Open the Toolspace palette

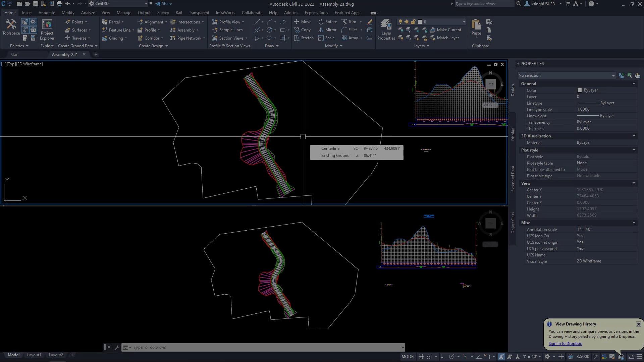pyautogui.click(x=11, y=27)
